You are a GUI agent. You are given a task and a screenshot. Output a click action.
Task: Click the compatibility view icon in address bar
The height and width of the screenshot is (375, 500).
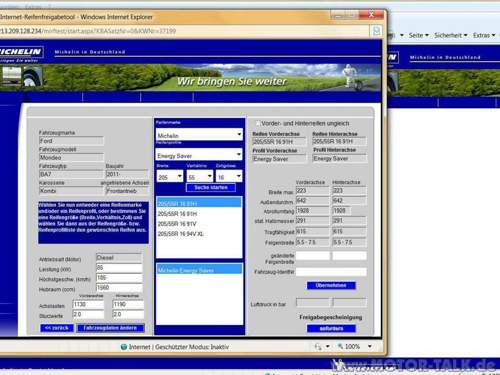pos(376,31)
